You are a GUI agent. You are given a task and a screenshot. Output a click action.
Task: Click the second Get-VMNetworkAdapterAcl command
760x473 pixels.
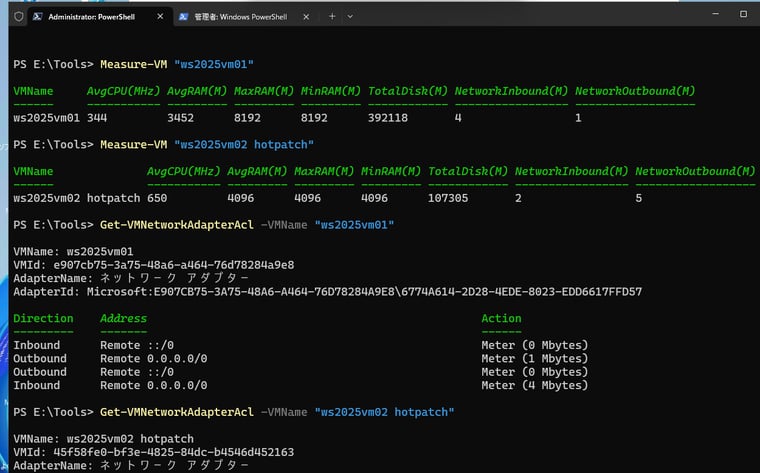point(176,412)
